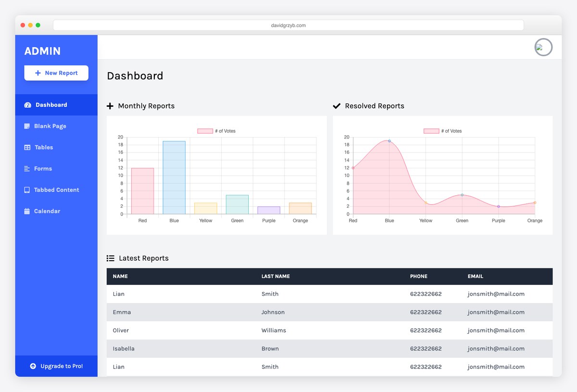577x392 pixels.
Task: Click the checkmark icon beside Resolved Reports
Action: pyautogui.click(x=337, y=106)
